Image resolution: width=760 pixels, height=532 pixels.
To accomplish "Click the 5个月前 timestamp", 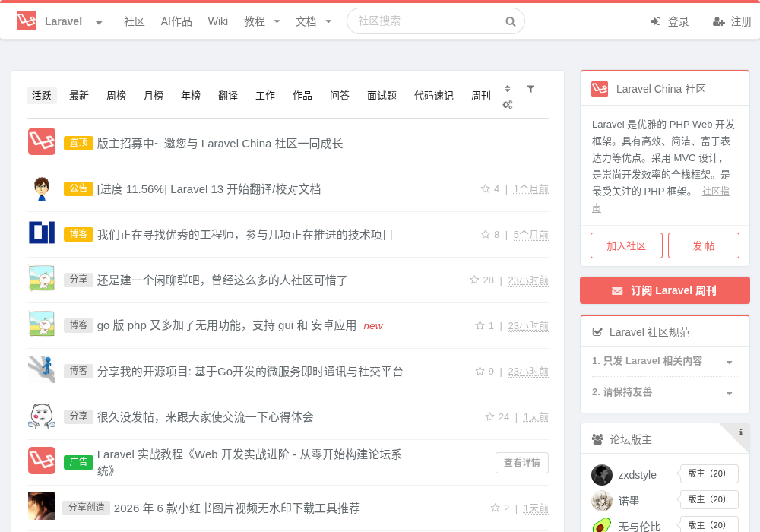I will coord(530,235).
